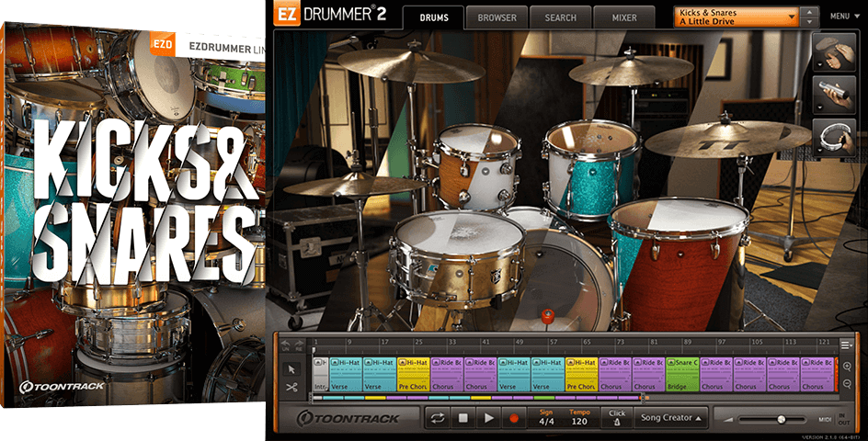Start playback with the play button

(488, 418)
